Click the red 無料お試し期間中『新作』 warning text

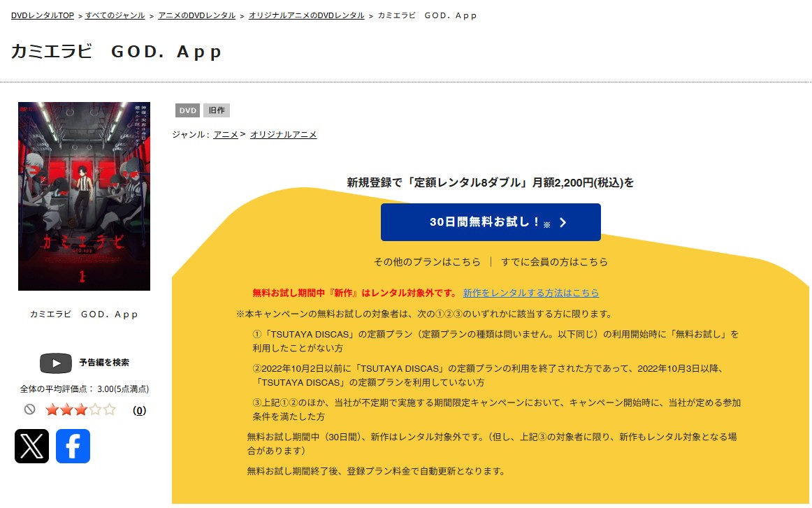point(355,293)
